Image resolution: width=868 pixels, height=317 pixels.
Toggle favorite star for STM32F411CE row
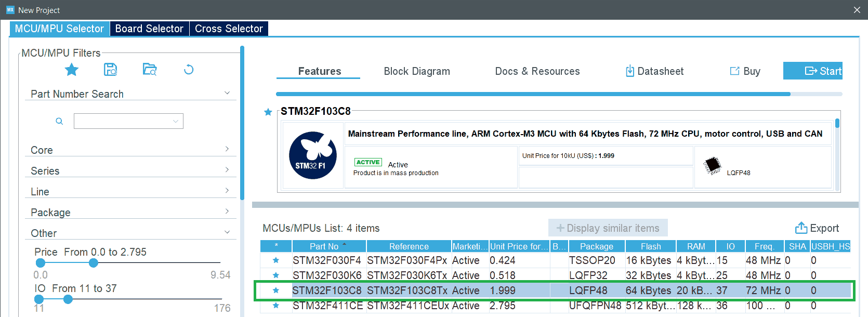(x=276, y=306)
